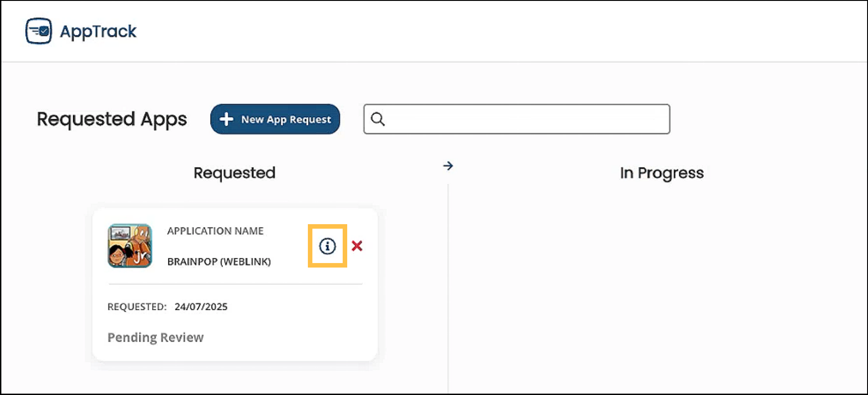Open info details for BrainPop request

327,246
